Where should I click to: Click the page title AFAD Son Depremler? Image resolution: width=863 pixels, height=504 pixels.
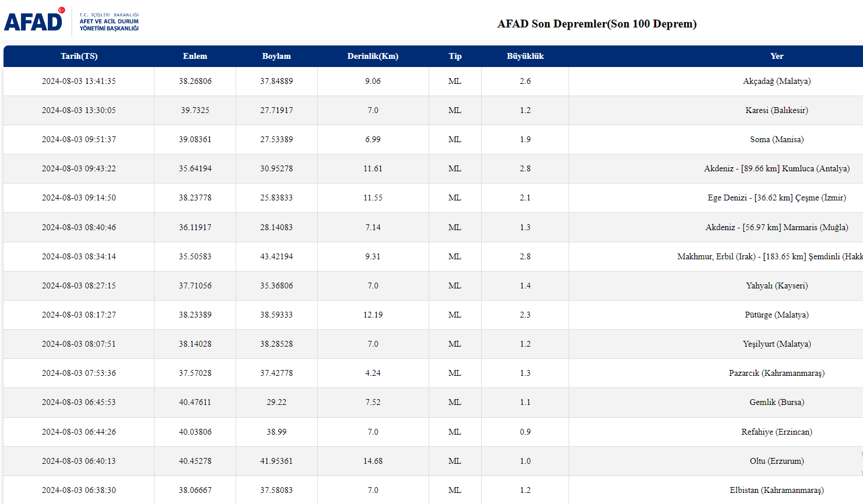pyautogui.click(x=597, y=24)
